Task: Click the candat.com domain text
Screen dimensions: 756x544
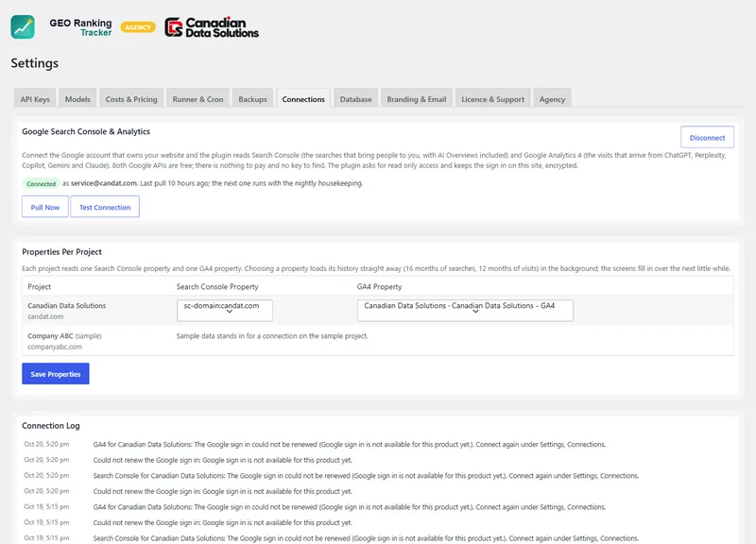Action: (45, 316)
